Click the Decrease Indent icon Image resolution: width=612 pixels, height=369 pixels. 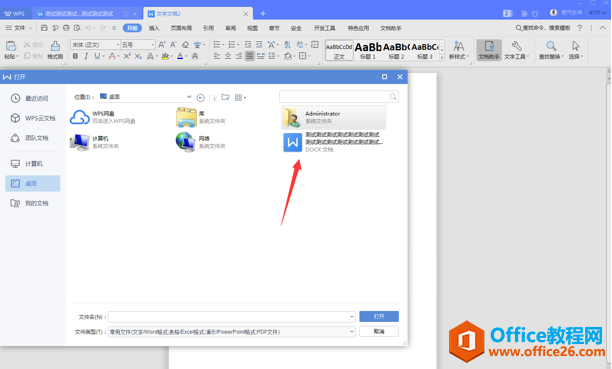click(x=248, y=45)
